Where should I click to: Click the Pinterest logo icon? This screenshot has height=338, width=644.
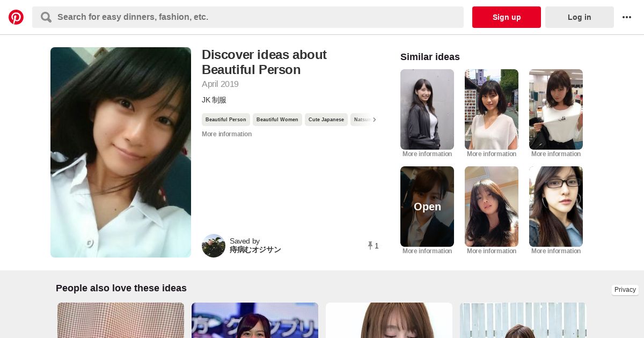pyautogui.click(x=16, y=17)
